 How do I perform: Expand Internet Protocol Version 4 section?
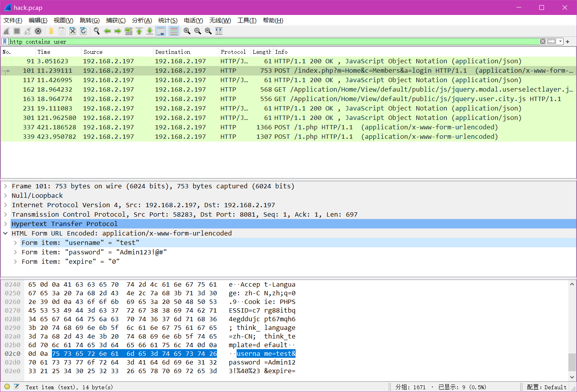click(x=6, y=205)
